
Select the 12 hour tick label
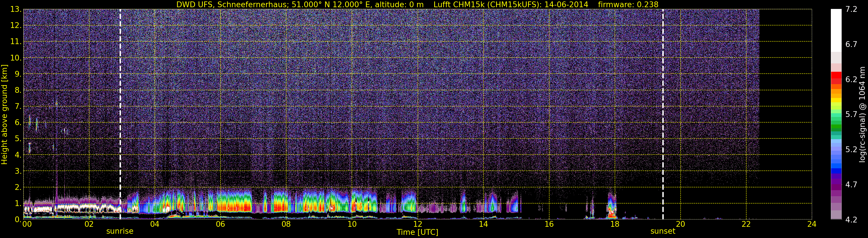[x=417, y=224]
